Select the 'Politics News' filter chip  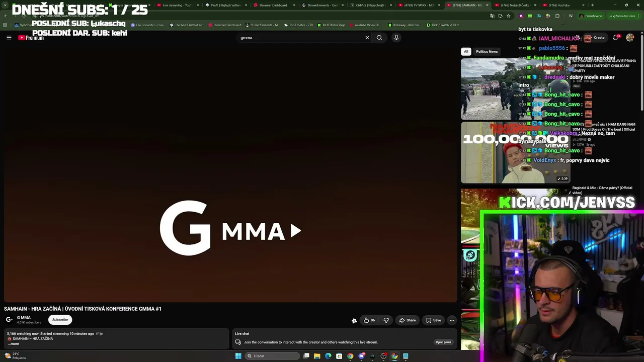(487, 51)
